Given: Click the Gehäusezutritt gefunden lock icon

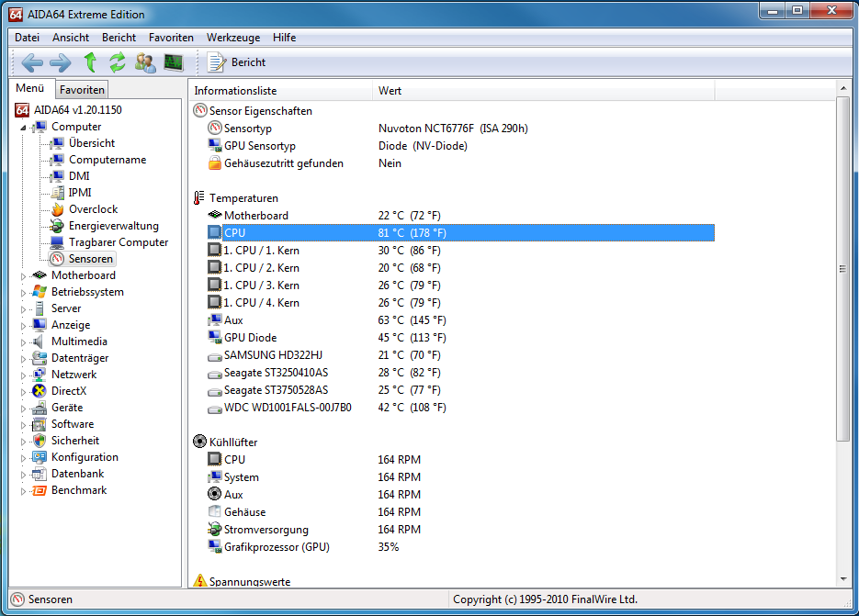Looking at the screenshot, I should click(215, 163).
